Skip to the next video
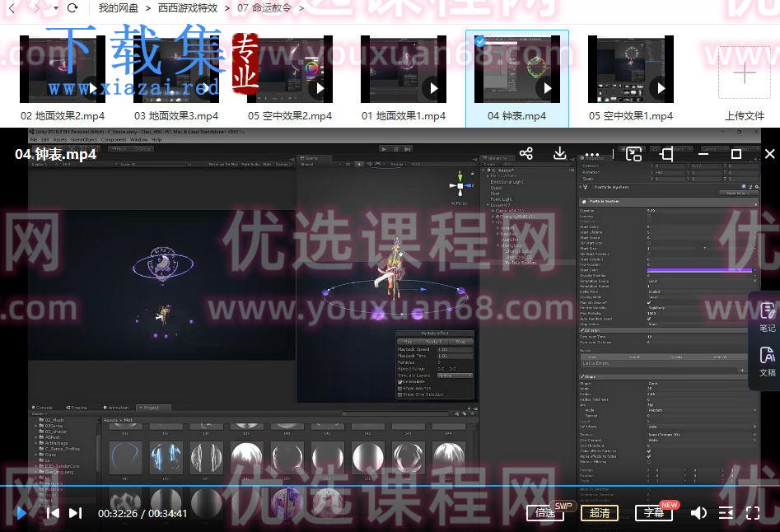 (x=75, y=512)
